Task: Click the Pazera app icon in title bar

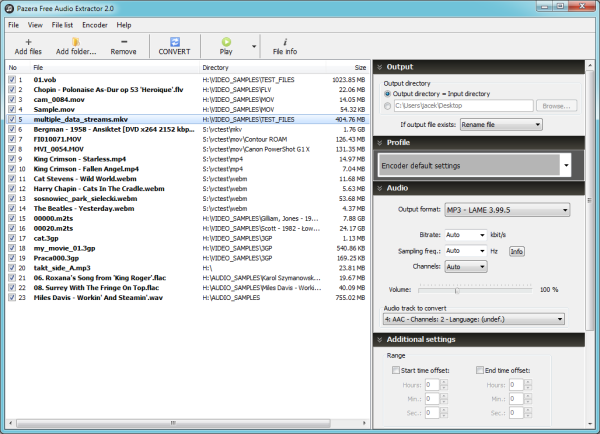Action: coord(9,8)
